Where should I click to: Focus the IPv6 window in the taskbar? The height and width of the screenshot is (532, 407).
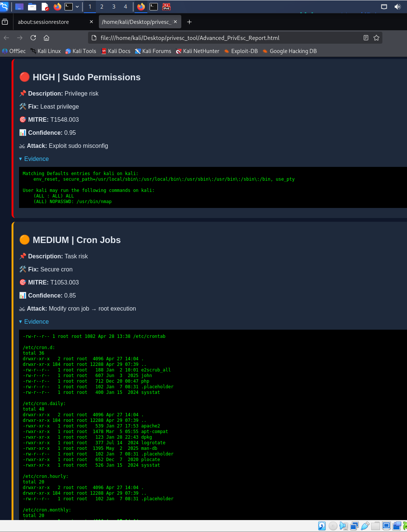(166, 7)
